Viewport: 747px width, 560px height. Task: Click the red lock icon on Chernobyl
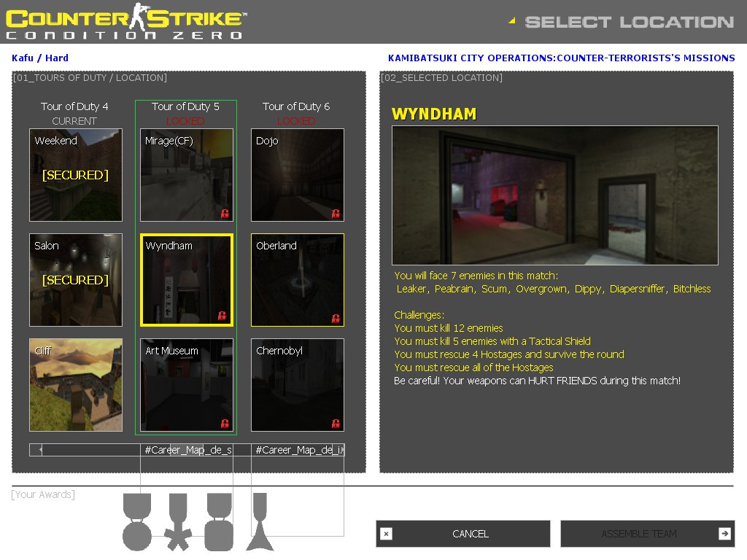pos(336,424)
